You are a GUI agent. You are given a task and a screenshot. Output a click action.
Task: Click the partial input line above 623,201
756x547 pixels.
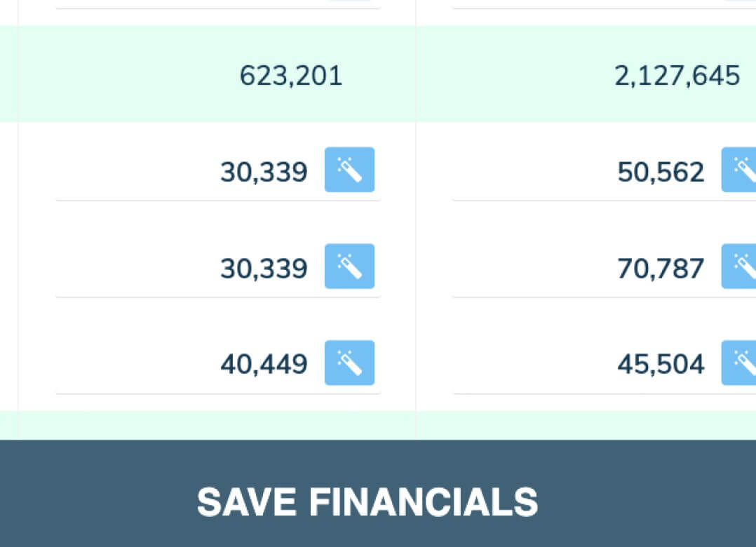[218, 4]
